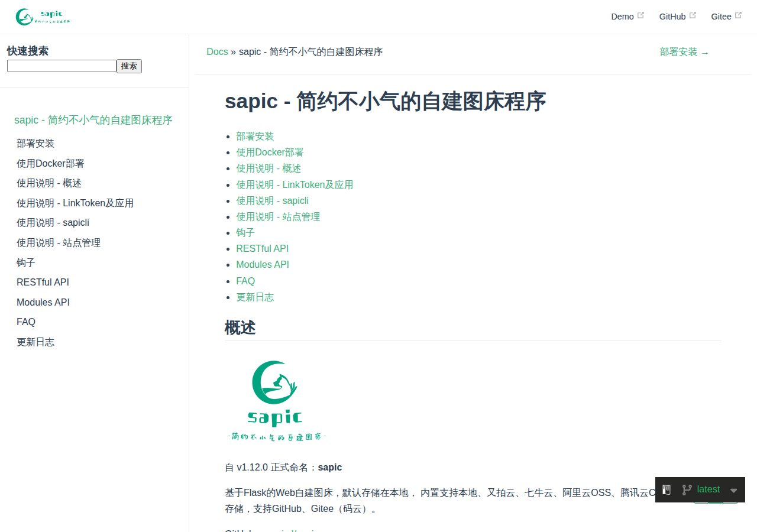Follow the RESTful API link in the contents list
The image size is (757, 532).
point(263,249)
